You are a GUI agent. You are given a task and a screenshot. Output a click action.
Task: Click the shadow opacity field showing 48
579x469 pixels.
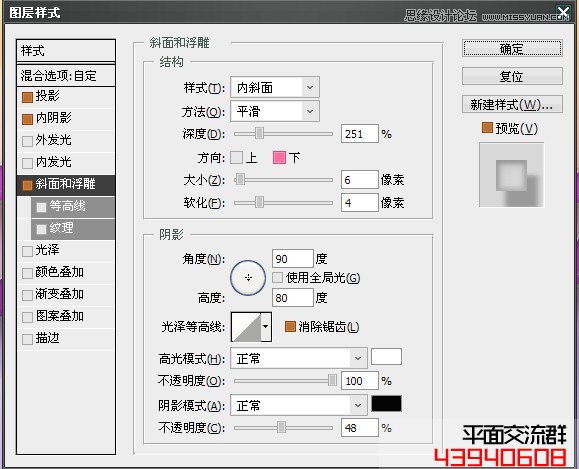coord(360,428)
